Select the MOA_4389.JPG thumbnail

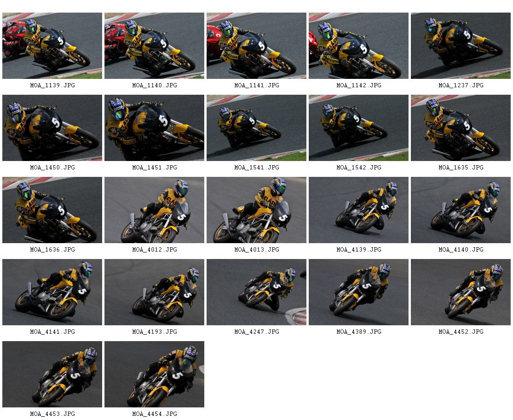[x=358, y=292]
